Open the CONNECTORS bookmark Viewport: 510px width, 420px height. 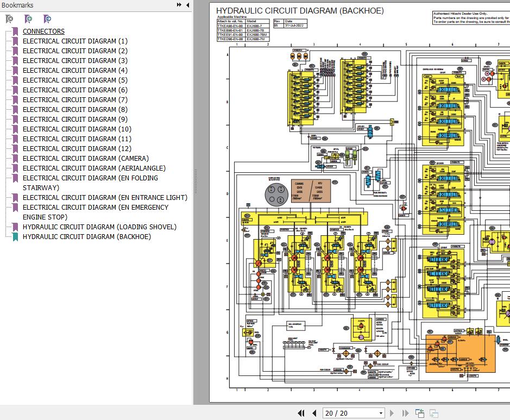(x=43, y=32)
